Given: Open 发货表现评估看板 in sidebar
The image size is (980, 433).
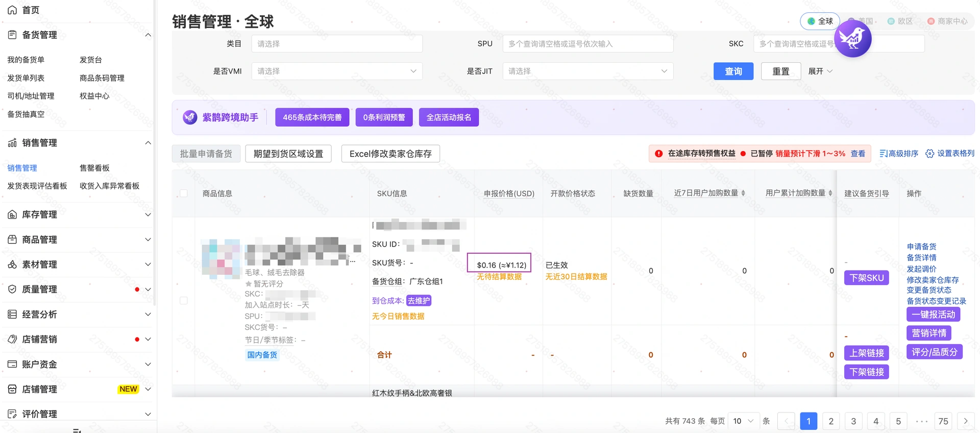Looking at the screenshot, I should [x=37, y=186].
